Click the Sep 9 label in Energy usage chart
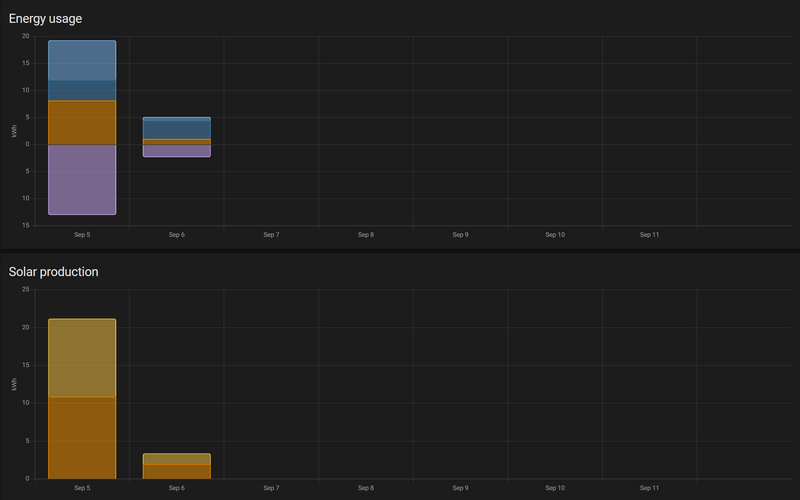 pyautogui.click(x=460, y=235)
